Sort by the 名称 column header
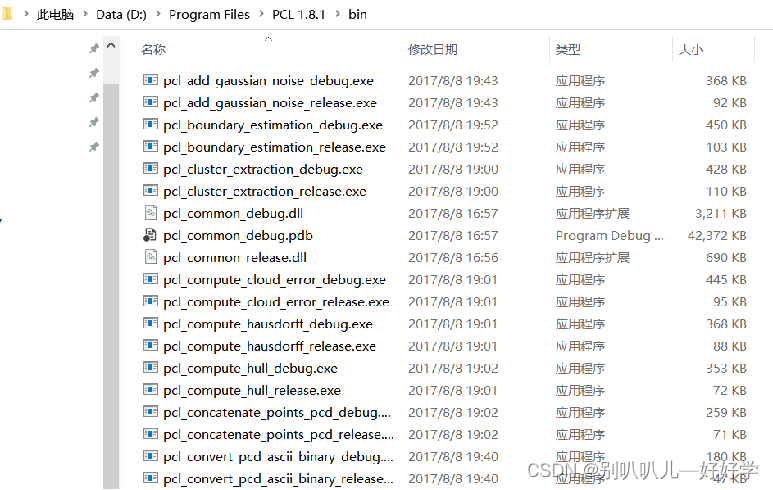Image resolution: width=773 pixels, height=490 pixels. [x=154, y=49]
